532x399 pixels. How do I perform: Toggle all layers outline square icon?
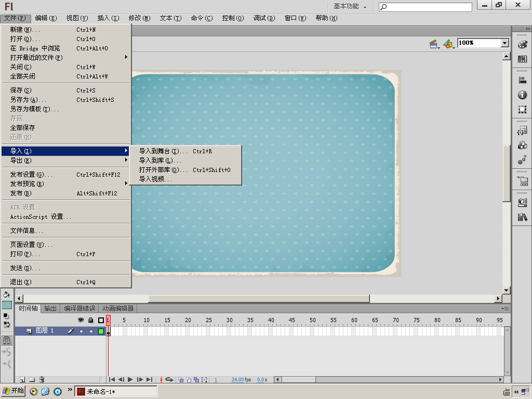(101, 320)
